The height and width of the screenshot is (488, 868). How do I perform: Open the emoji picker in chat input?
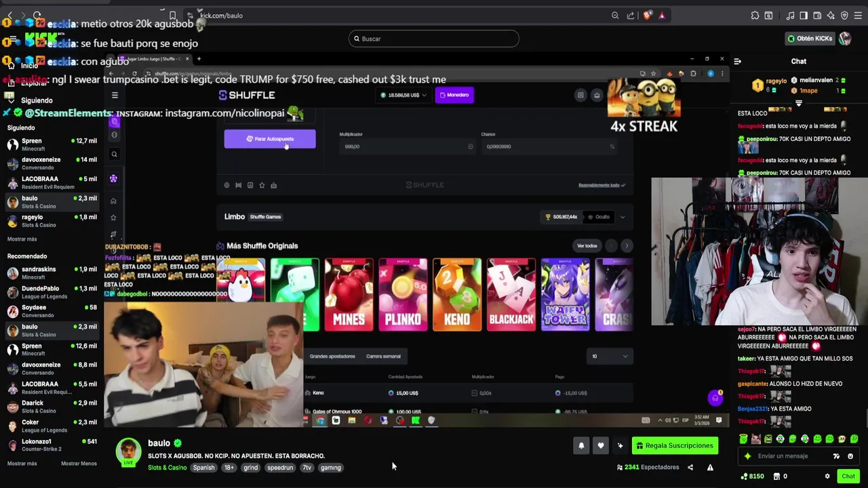[850, 456]
